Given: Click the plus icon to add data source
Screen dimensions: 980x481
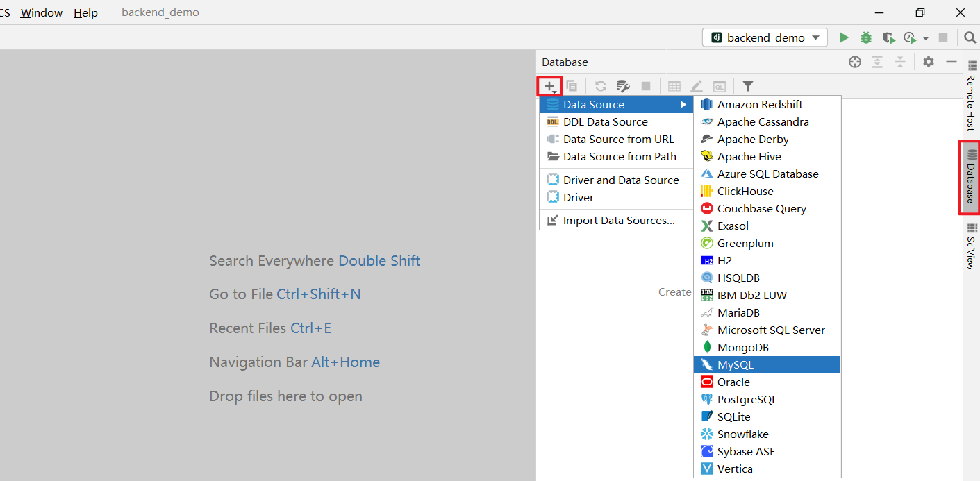Looking at the screenshot, I should coord(549,86).
